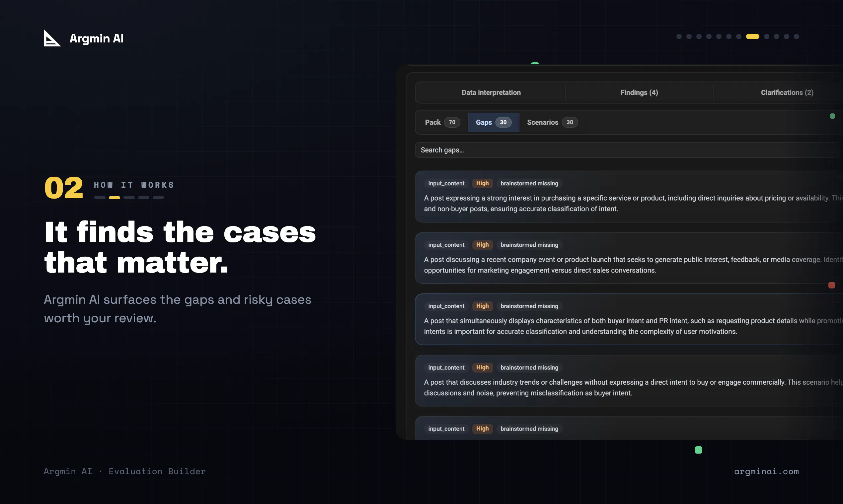Open the Clarifications (2) tab
The height and width of the screenshot is (504, 843).
(787, 93)
